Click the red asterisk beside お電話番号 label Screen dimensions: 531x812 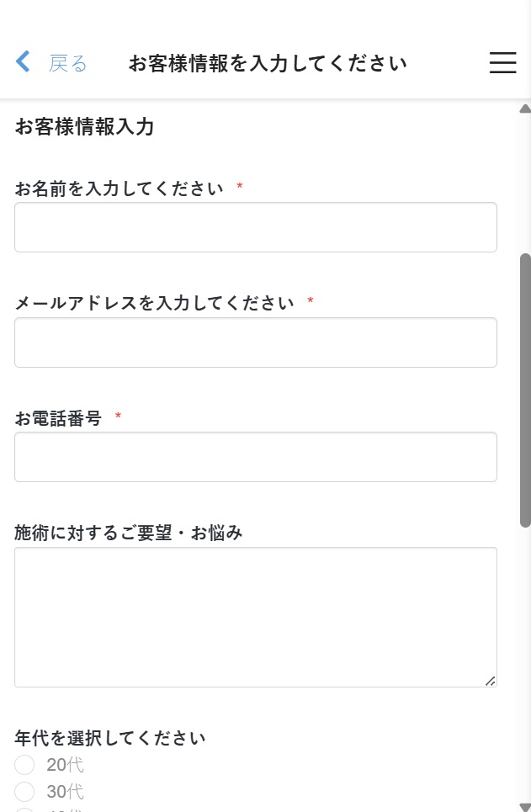coord(118,416)
